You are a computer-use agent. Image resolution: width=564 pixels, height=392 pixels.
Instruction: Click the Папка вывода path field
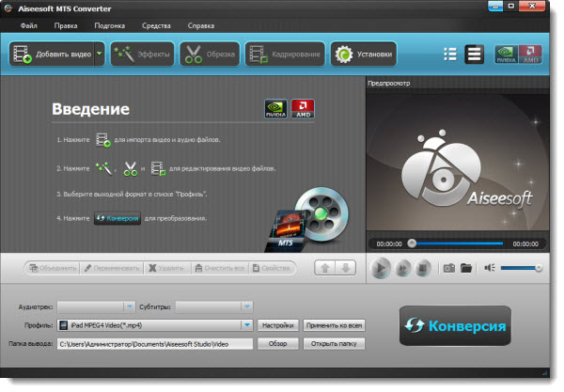(x=155, y=343)
